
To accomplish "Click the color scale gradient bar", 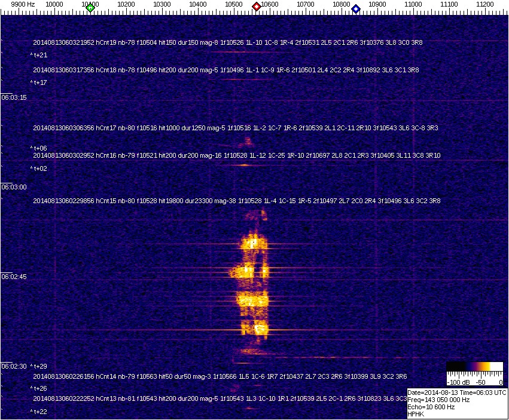I will pos(474,366).
